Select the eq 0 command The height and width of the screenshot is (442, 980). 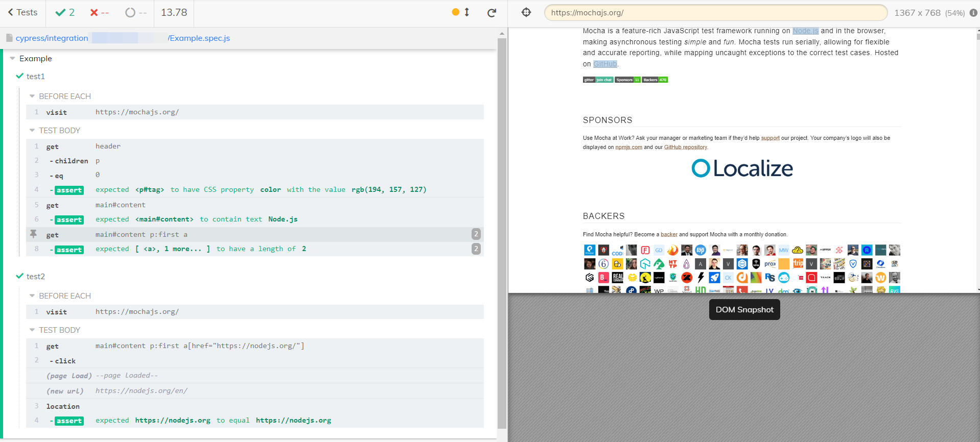click(x=255, y=175)
